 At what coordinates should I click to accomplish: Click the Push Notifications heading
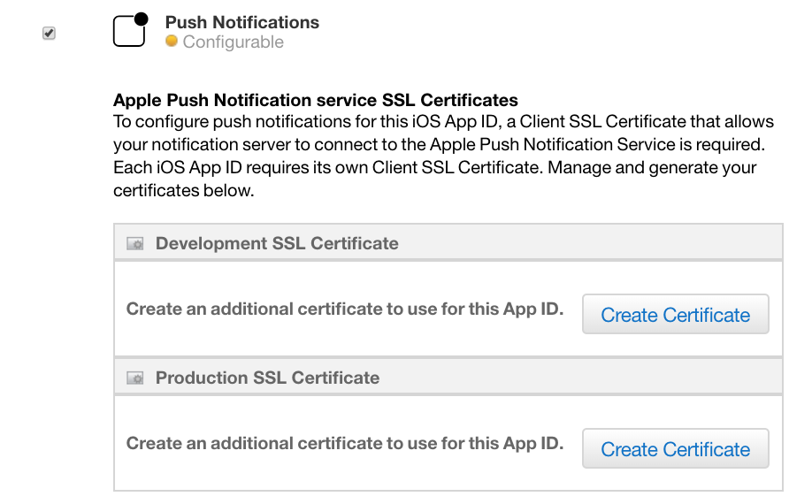click(x=241, y=22)
